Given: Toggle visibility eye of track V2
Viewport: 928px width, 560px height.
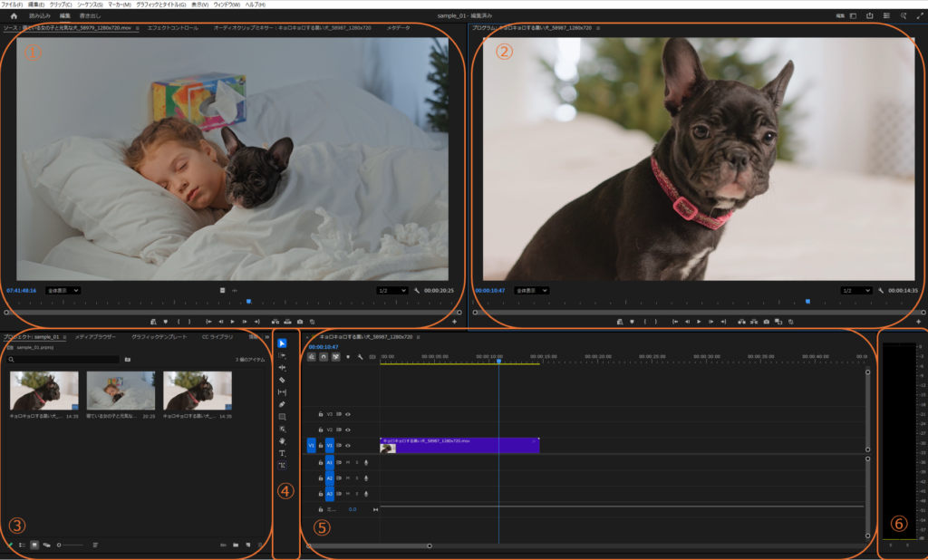Looking at the screenshot, I should [348, 430].
